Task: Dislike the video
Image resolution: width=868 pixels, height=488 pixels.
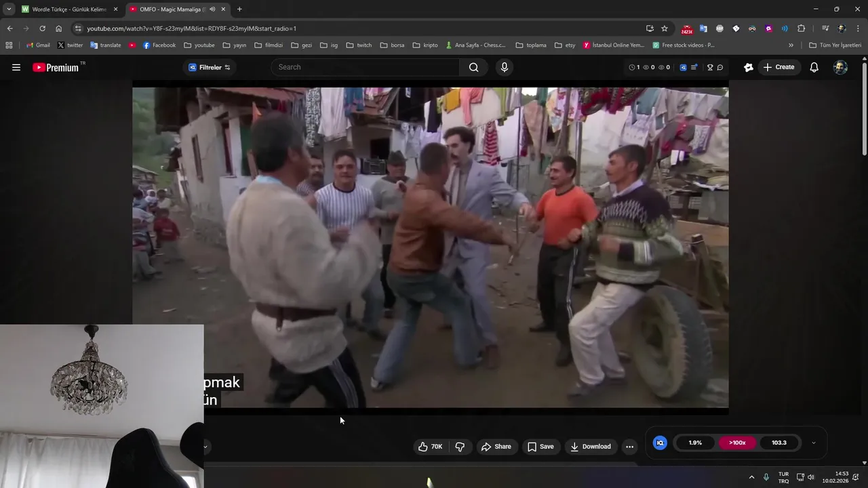Action: 460,446
